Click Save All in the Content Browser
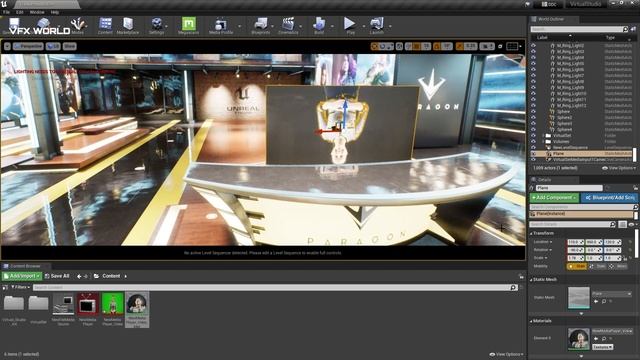 pos(57,276)
